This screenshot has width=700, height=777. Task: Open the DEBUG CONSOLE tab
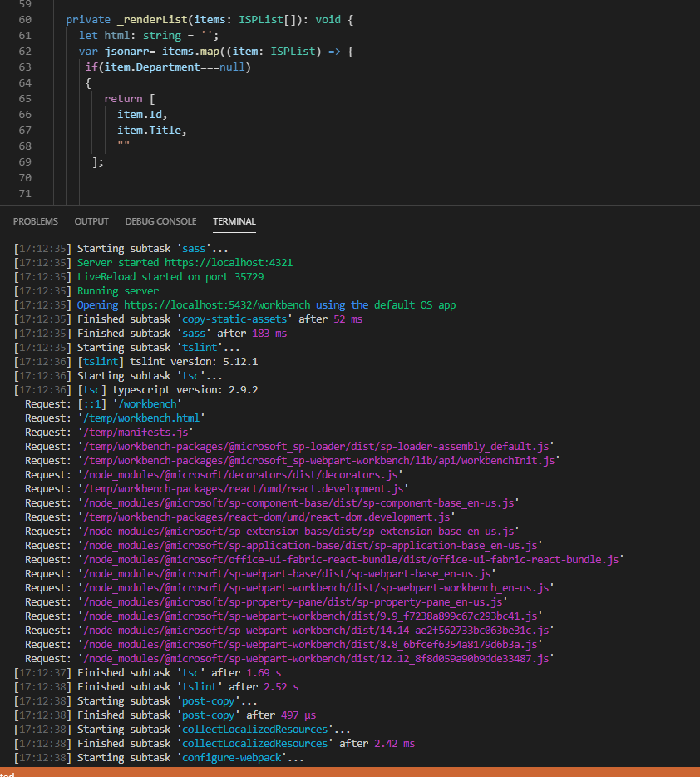(160, 221)
